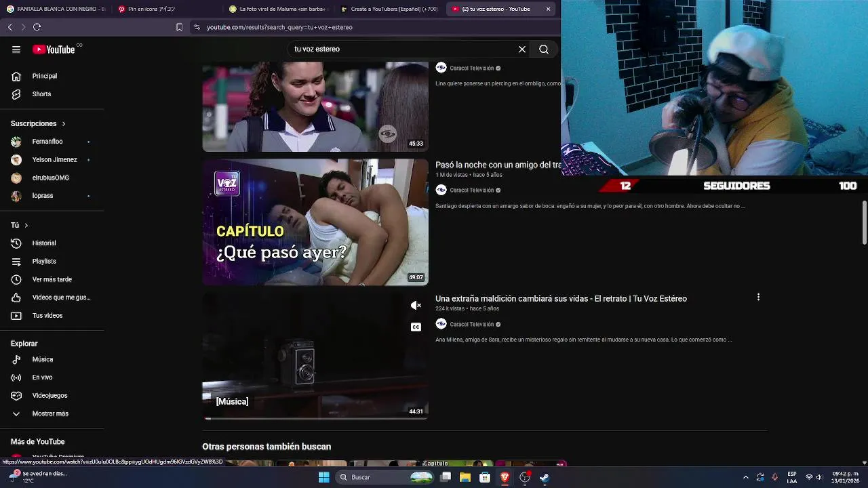Open the camera preview thumbnail with 44:31
Image resolution: width=868 pixels, height=488 pixels.
[315, 356]
